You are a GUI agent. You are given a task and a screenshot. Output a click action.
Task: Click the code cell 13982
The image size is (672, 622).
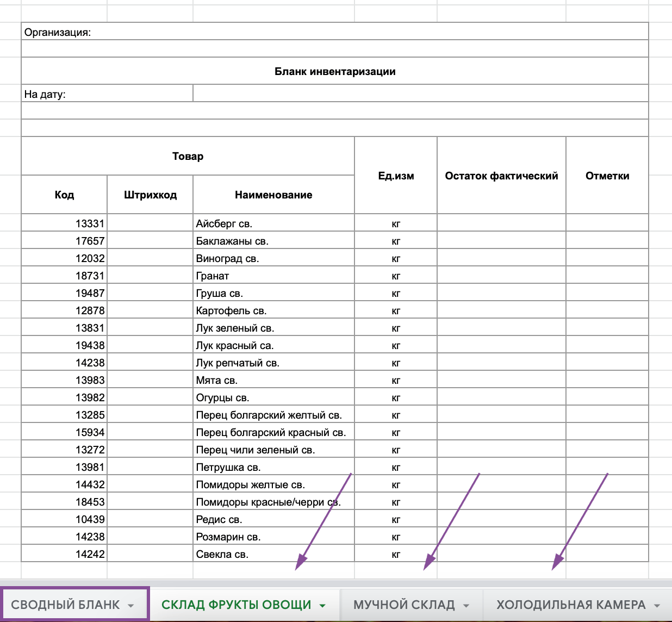coord(64,397)
